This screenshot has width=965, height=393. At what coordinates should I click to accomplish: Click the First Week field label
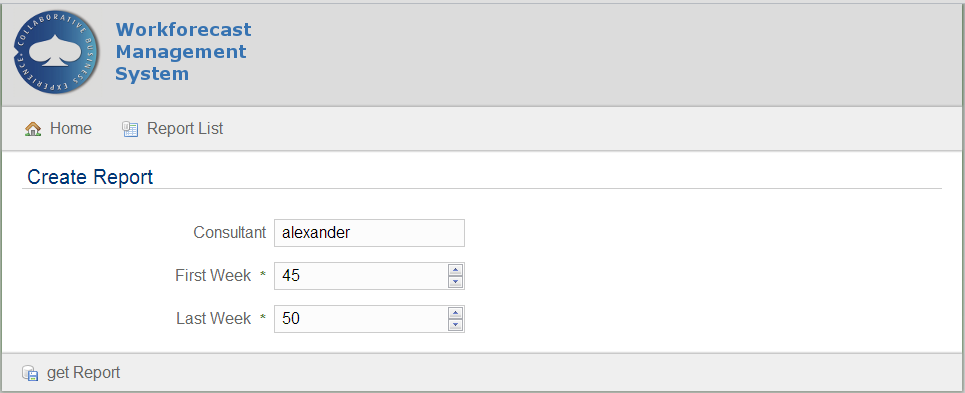213,276
